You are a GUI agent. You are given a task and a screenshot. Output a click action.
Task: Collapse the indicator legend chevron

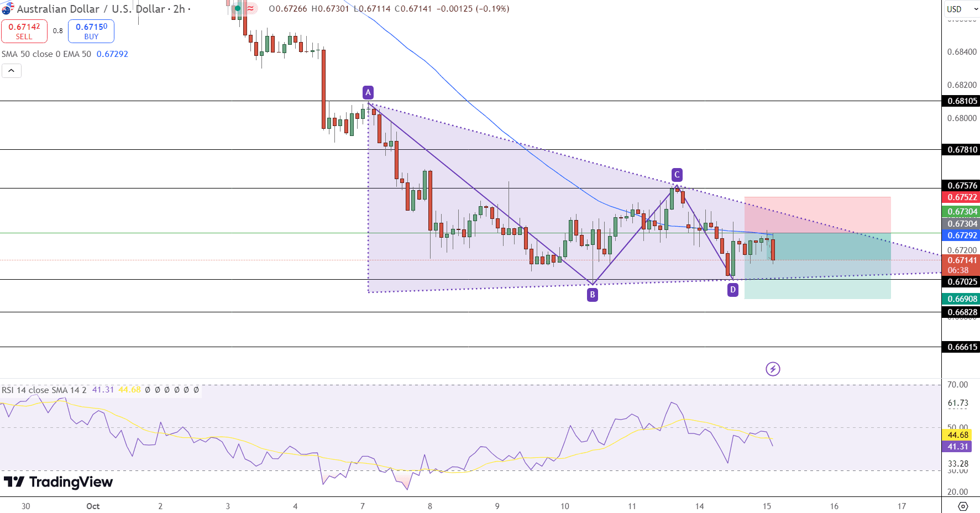pyautogui.click(x=12, y=71)
